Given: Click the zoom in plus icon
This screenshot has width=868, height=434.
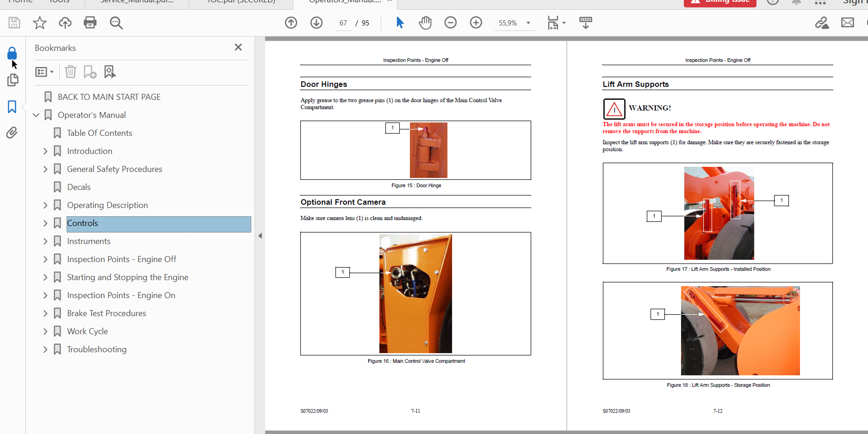Looking at the screenshot, I should [x=476, y=23].
